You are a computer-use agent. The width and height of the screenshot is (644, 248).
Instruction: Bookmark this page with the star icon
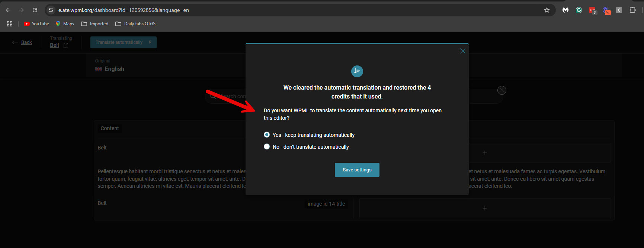(547, 10)
